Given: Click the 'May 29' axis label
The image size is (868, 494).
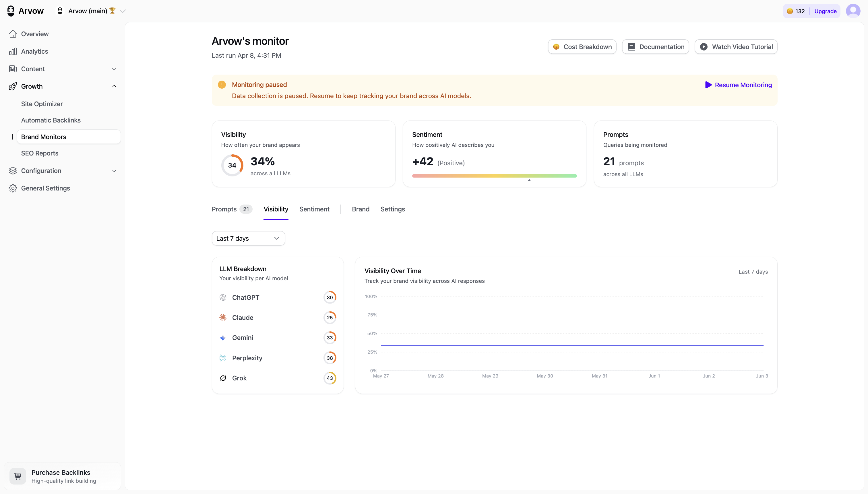Looking at the screenshot, I should 490,376.
